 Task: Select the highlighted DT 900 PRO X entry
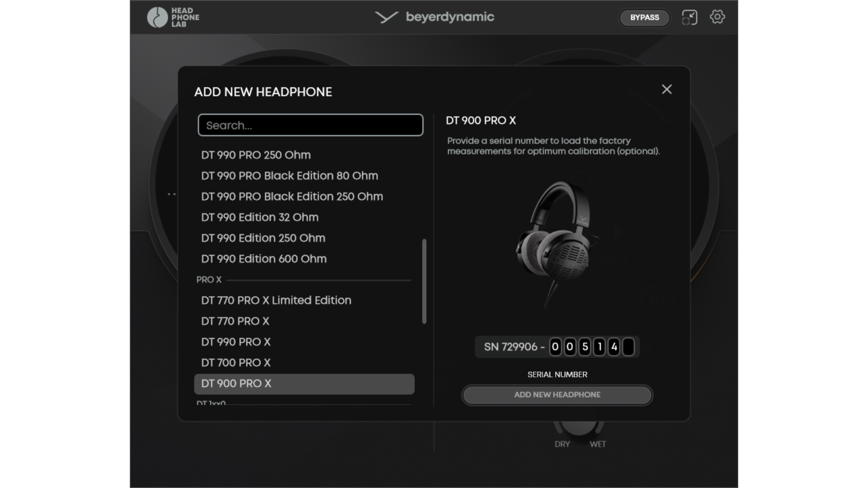[x=304, y=384]
